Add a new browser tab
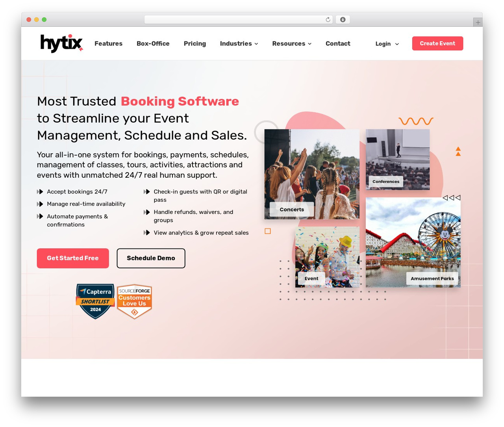504x427 pixels. [x=478, y=22]
